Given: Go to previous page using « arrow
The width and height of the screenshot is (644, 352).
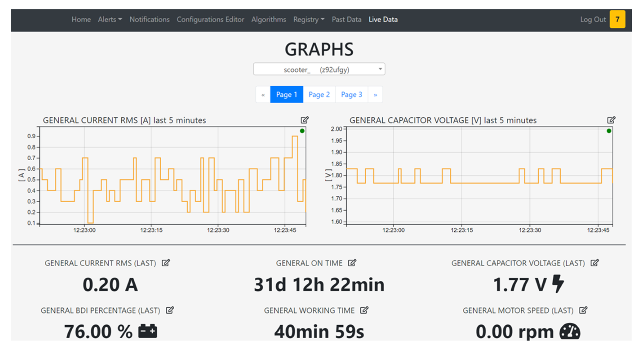Looking at the screenshot, I should click(x=263, y=95).
